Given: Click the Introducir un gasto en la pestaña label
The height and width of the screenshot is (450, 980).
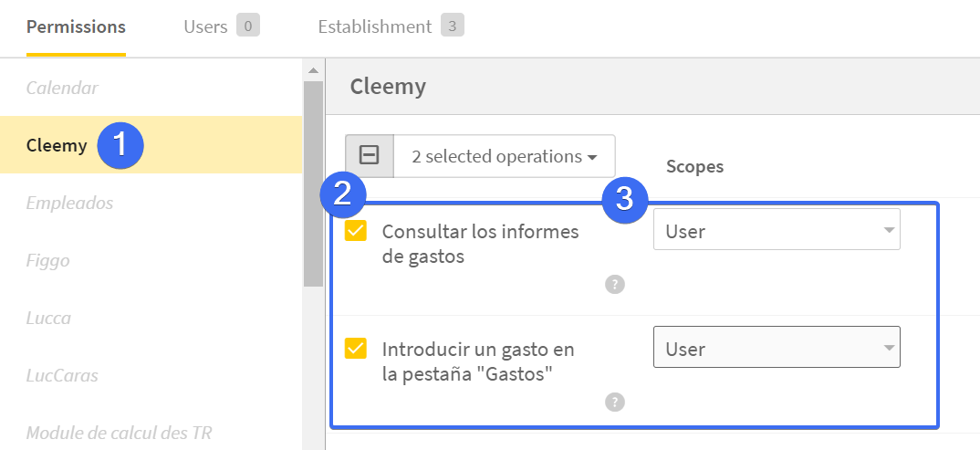Looking at the screenshot, I should 478,361.
